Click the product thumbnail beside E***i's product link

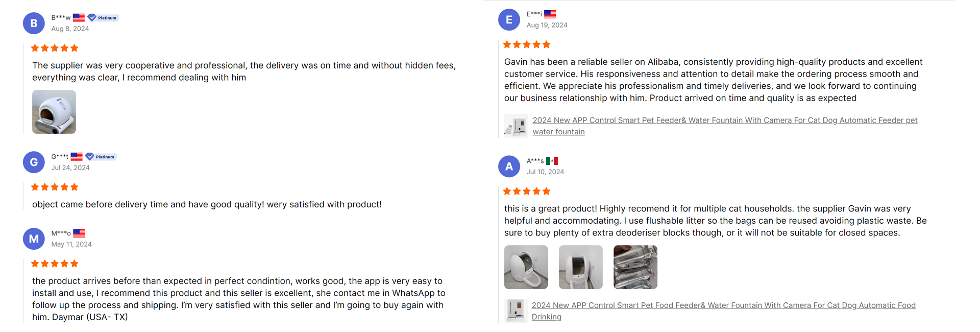[x=516, y=126]
